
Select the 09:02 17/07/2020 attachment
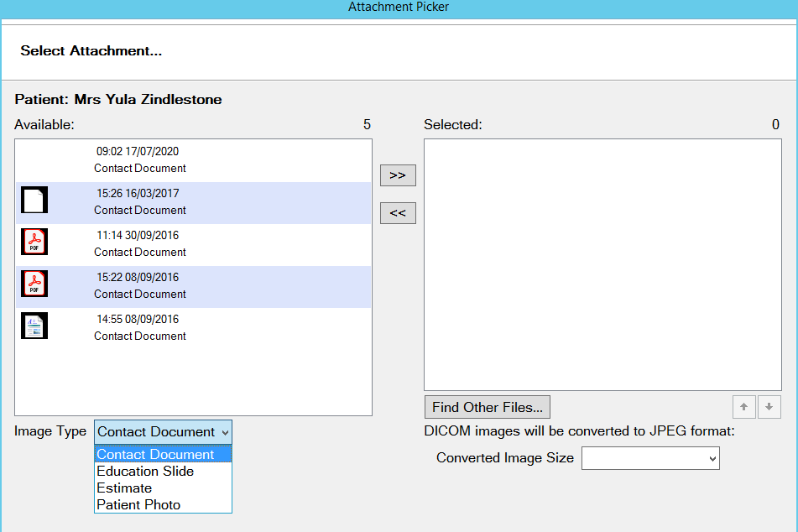pos(193,160)
